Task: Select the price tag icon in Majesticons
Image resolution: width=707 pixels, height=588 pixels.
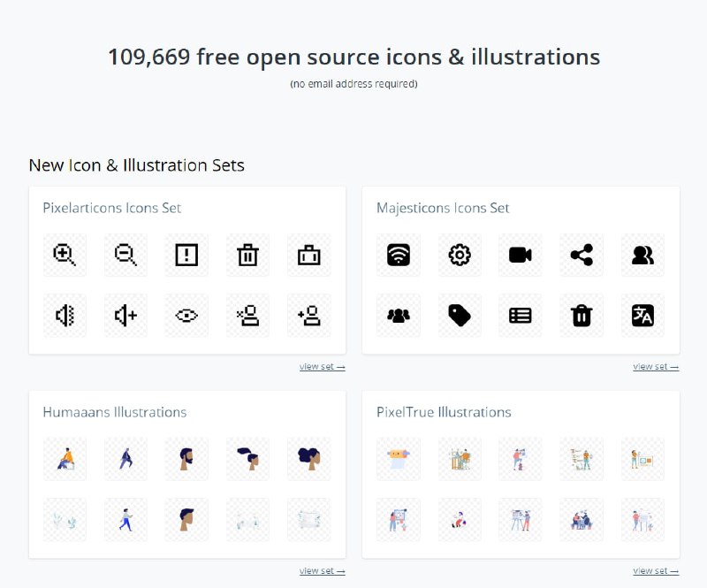Action: click(x=459, y=316)
